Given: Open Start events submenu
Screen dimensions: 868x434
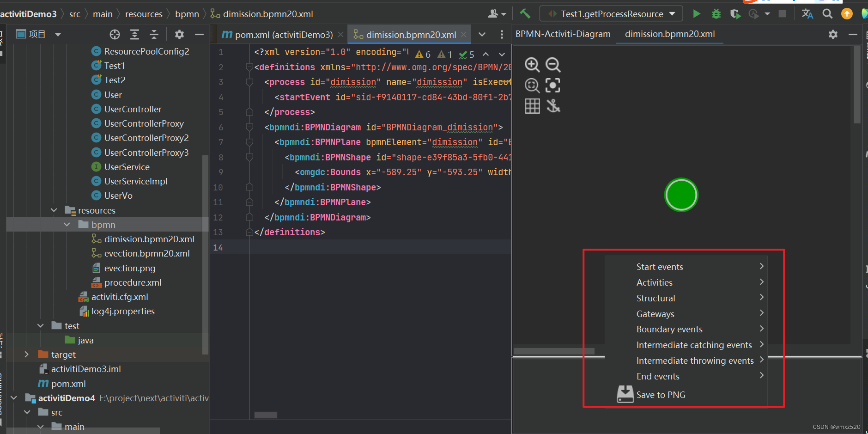Looking at the screenshot, I should [686, 267].
